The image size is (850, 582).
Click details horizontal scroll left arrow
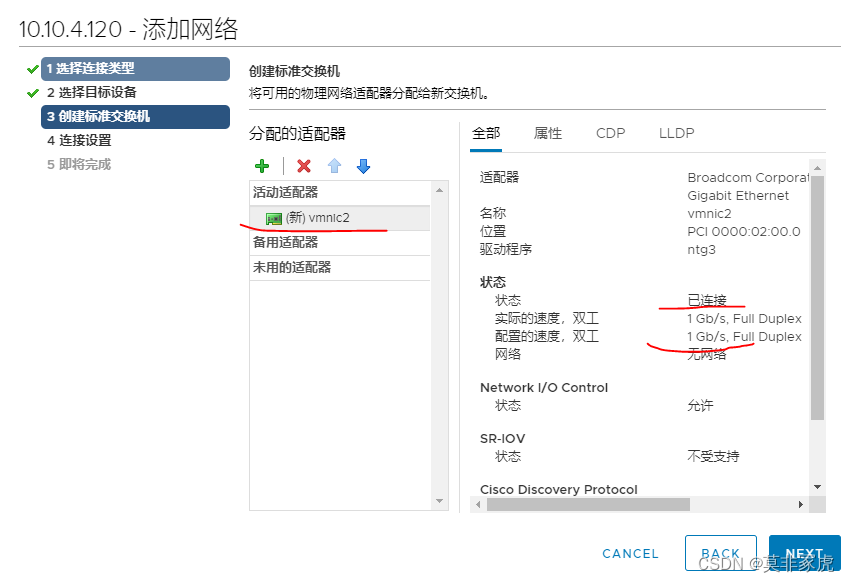click(478, 505)
